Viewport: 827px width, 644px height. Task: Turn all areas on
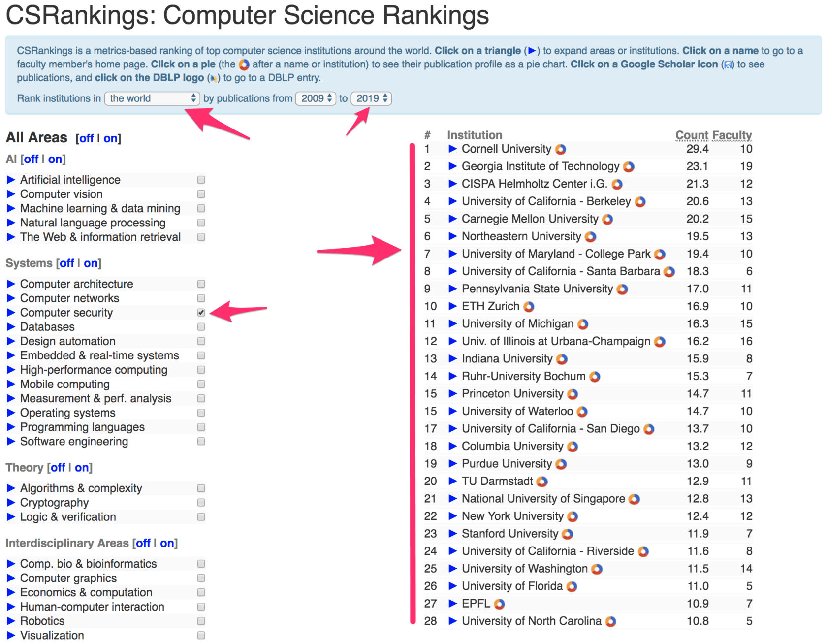pyautogui.click(x=110, y=138)
